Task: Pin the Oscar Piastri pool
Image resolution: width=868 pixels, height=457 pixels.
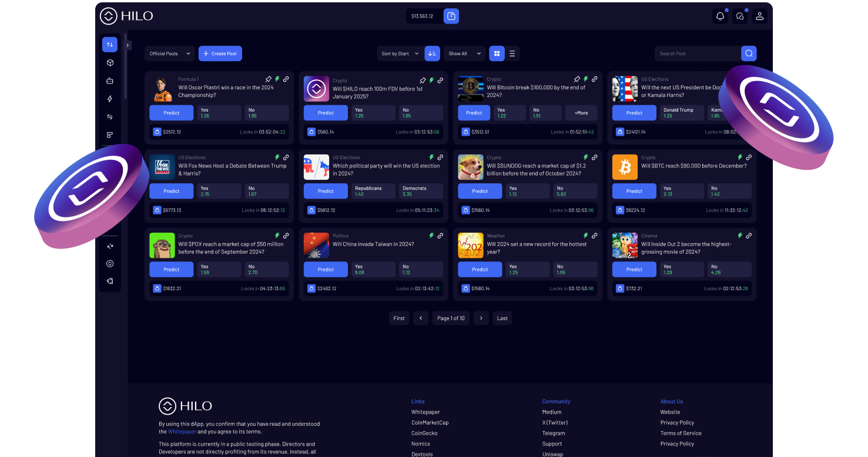Action: (268, 79)
